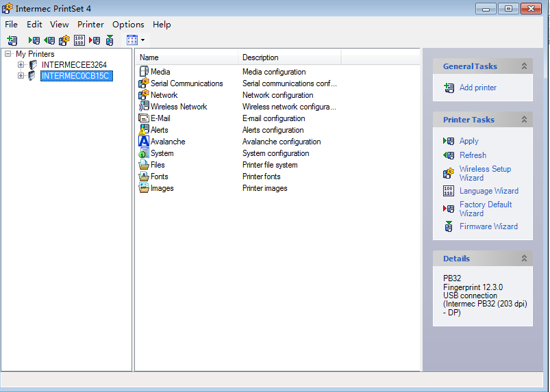The height and width of the screenshot is (392, 550).
Task: Open the View menu
Action: point(60,25)
